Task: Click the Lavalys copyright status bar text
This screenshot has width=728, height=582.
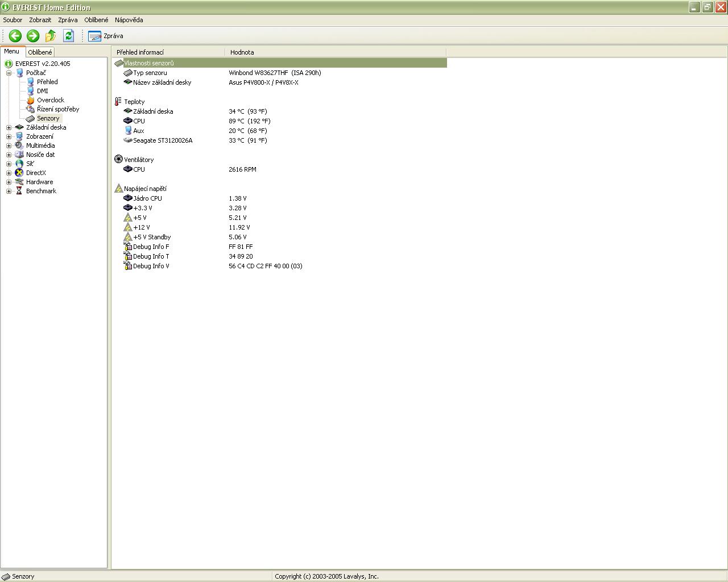Action: click(326, 576)
